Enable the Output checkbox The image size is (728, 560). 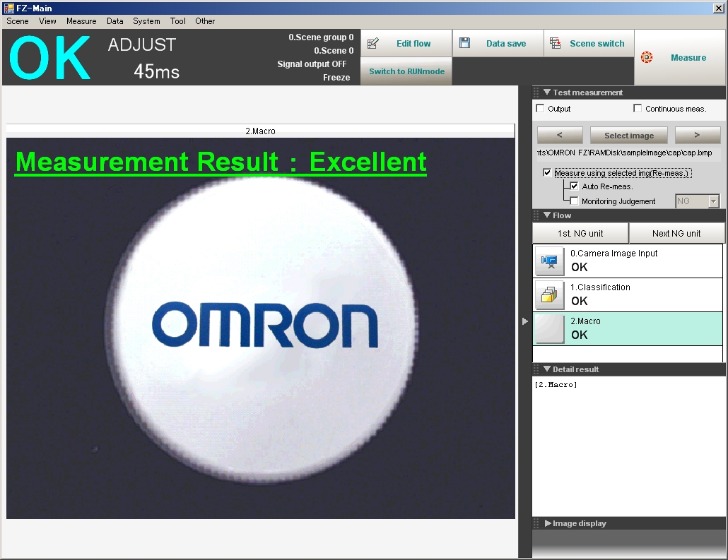[540, 108]
